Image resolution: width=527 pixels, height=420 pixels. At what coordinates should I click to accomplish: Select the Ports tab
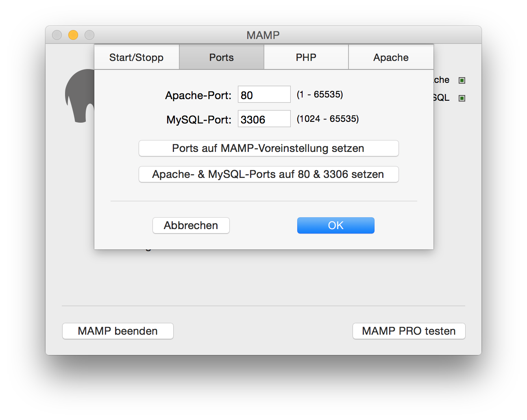click(222, 57)
